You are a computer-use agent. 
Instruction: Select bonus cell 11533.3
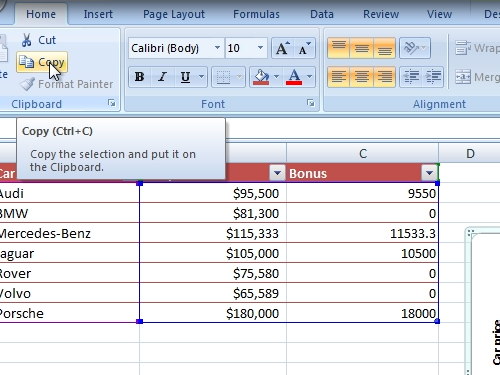click(362, 233)
